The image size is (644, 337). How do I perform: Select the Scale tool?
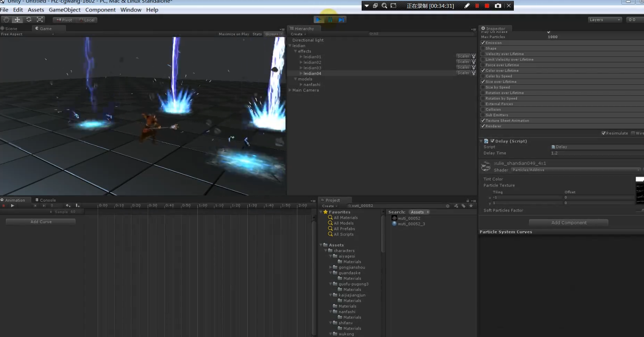[x=40, y=19]
